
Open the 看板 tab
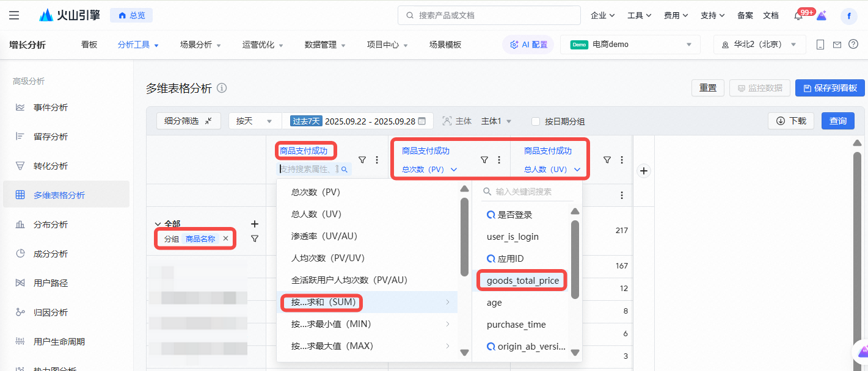[x=89, y=45]
